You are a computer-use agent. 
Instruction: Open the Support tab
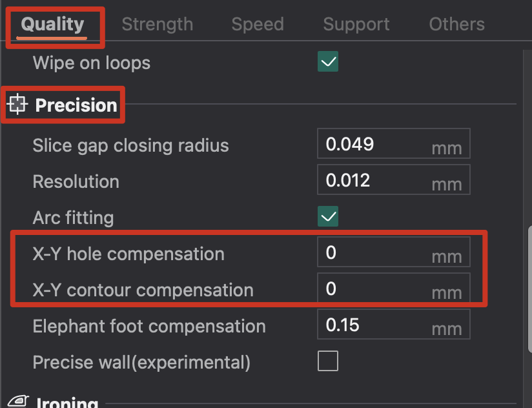click(x=356, y=25)
